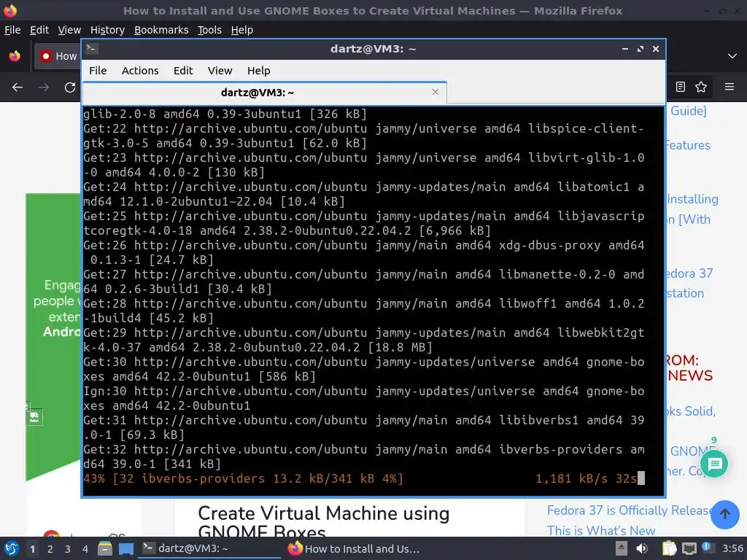Screen dimensions: 747x560
Task: Expand the Firefox list all tabs chevron
Action: point(732,56)
